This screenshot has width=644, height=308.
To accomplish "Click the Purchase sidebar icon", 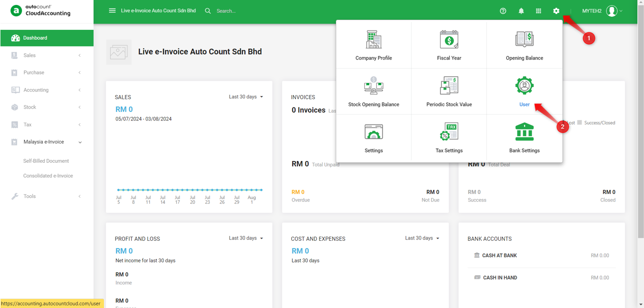I will pos(14,73).
